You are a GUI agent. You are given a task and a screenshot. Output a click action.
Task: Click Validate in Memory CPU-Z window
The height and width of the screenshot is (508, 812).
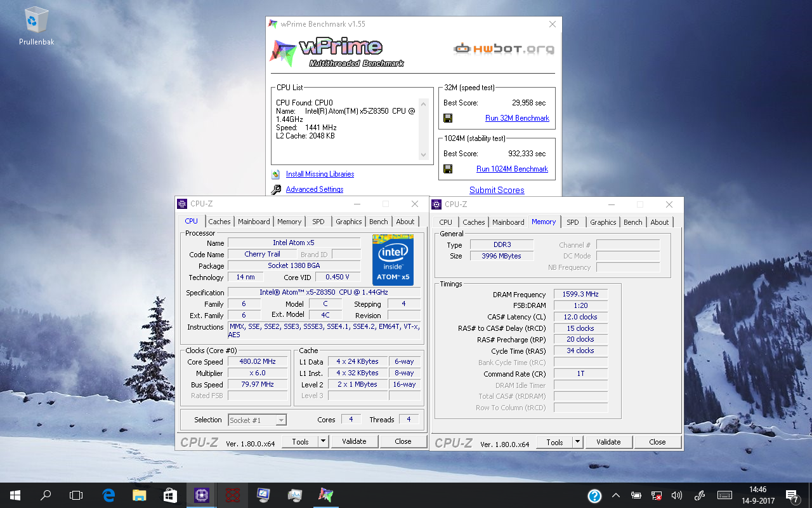pyautogui.click(x=608, y=442)
